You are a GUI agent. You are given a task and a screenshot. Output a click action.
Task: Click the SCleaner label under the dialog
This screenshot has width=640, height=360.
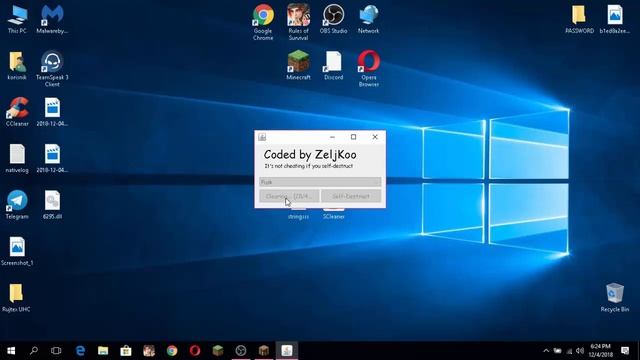click(334, 217)
